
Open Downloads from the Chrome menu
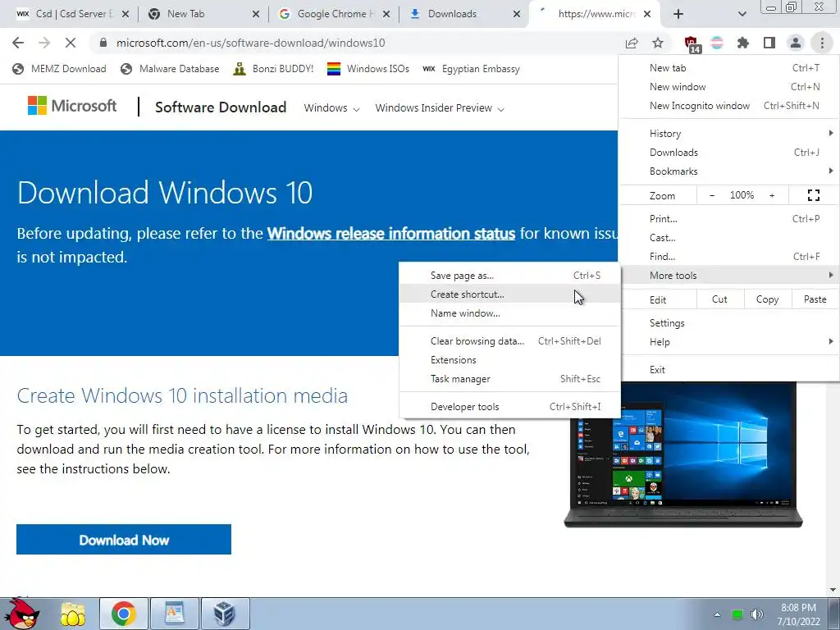pos(730,152)
